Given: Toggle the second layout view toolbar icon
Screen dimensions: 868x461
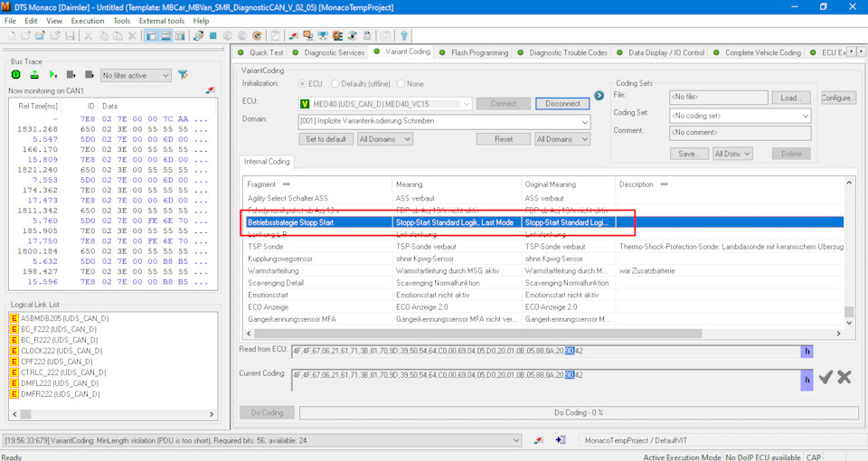Looking at the screenshot, I should pyautogui.click(x=165, y=36).
